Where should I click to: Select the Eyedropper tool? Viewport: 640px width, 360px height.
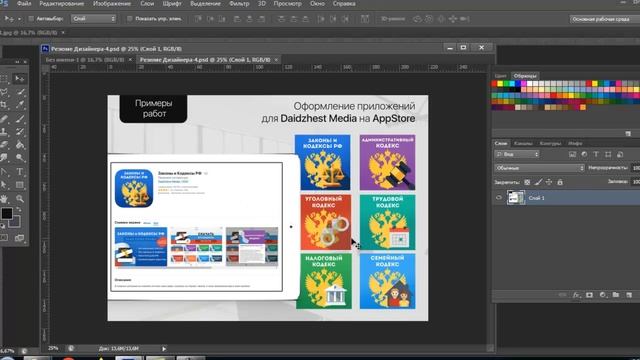[x=19, y=105]
